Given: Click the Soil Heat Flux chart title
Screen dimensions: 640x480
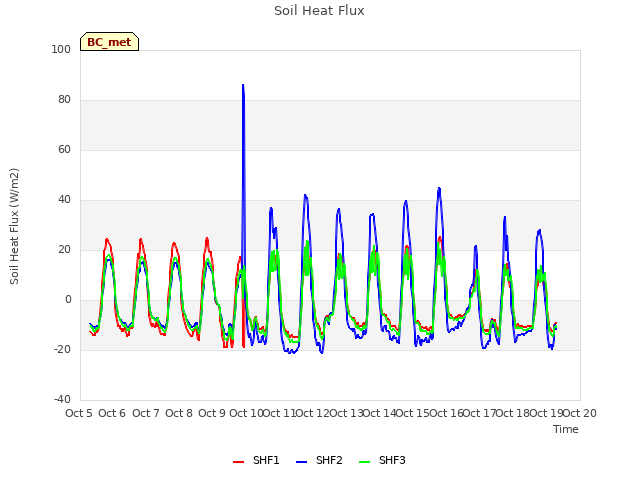Looking at the screenshot, I should (x=319, y=11).
